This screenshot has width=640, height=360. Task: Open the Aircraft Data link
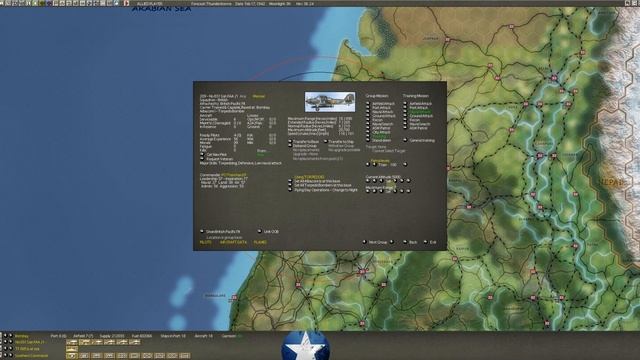click(233, 242)
